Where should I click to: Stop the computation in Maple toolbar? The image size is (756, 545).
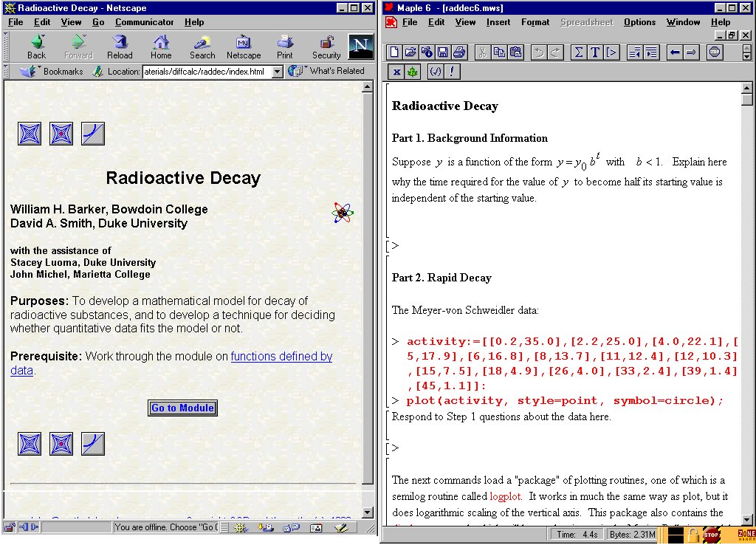(x=715, y=52)
